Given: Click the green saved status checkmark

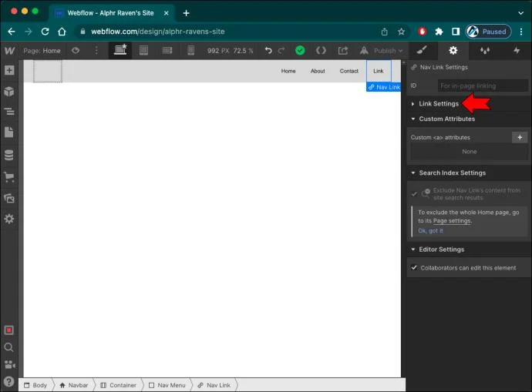Looking at the screenshot, I should point(300,51).
